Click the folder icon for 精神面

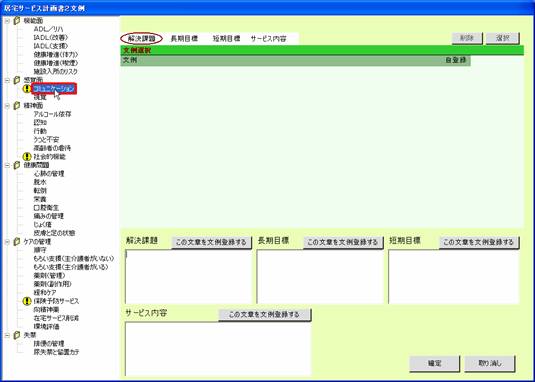[17, 106]
